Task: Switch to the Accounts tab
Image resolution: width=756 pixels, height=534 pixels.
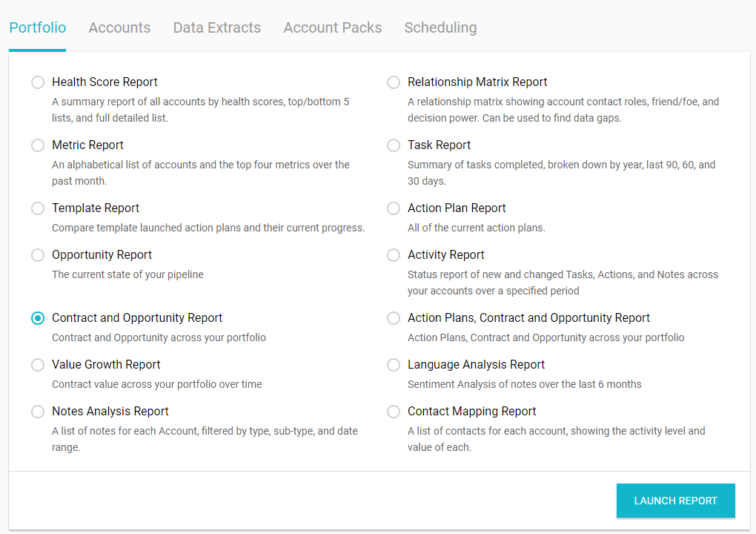Action: click(119, 27)
